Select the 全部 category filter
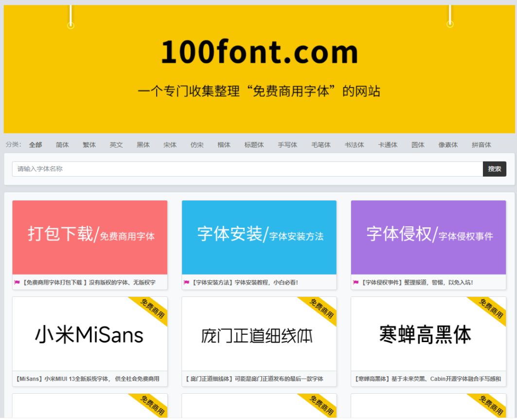 point(35,145)
